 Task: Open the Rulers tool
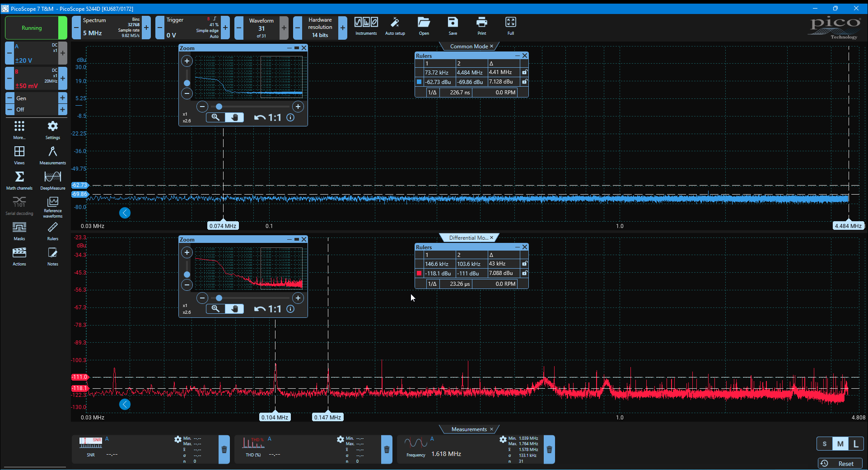coord(53,231)
